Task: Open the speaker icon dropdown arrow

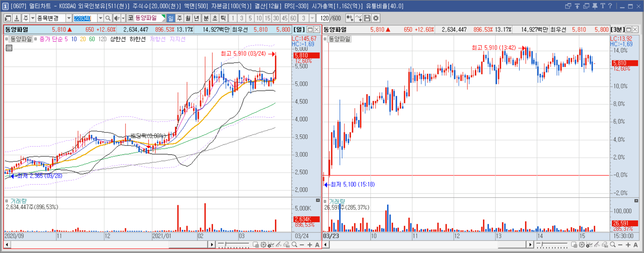Action: tap(123, 18)
